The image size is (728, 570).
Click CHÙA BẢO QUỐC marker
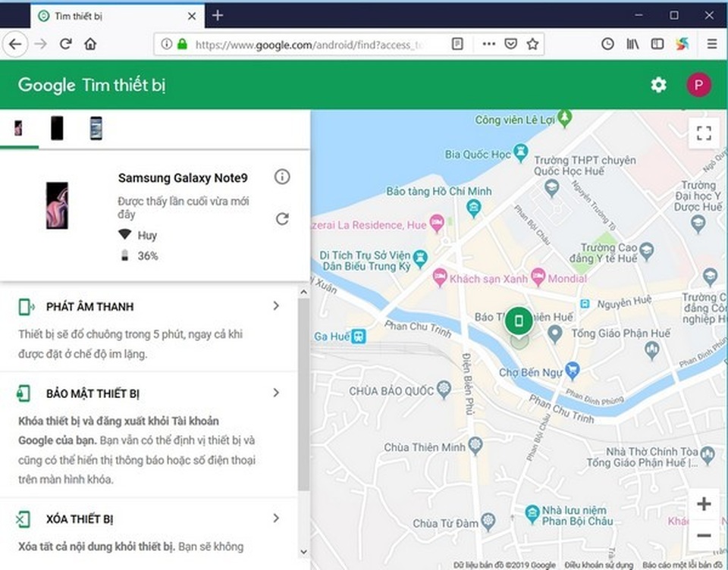point(444,389)
